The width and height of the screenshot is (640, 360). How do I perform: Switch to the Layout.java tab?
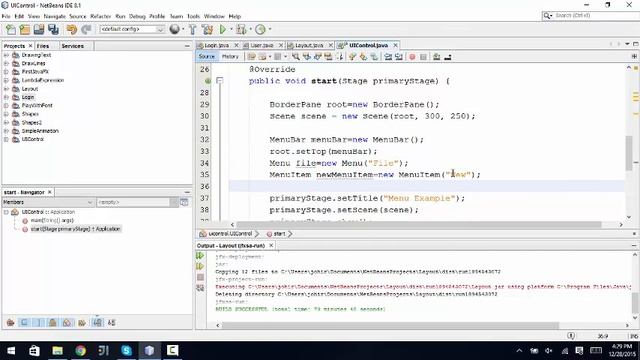(309, 45)
